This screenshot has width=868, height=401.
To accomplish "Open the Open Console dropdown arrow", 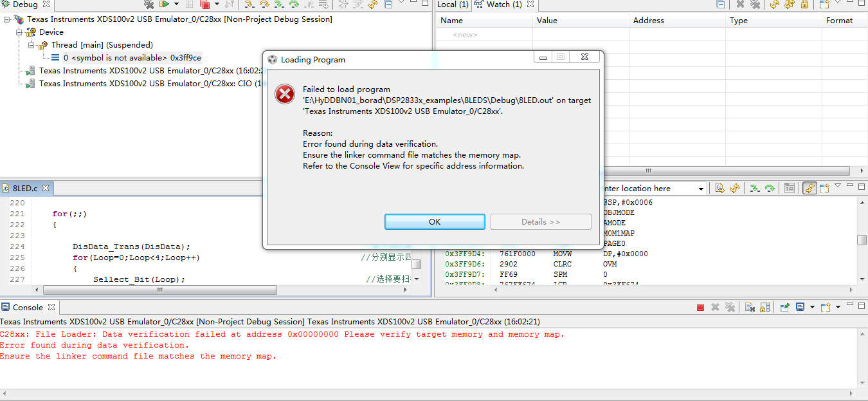I will [838, 307].
